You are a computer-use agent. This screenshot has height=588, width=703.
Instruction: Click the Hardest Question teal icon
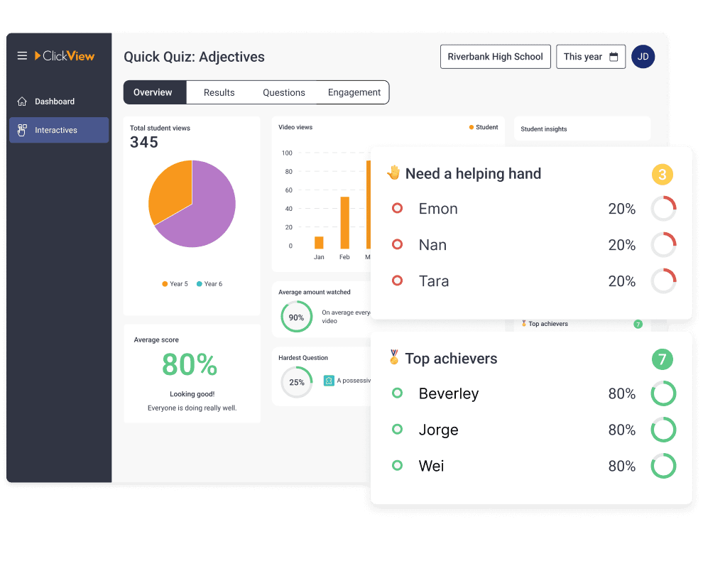(x=329, y=381)
